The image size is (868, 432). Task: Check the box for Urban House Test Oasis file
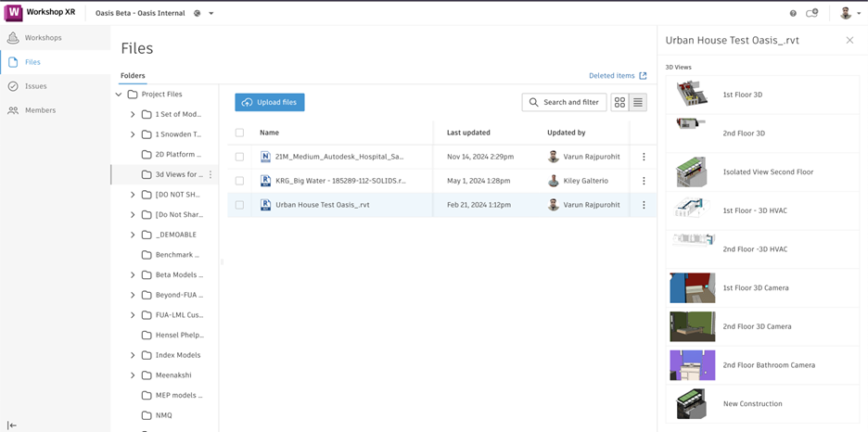click(239, 205)
